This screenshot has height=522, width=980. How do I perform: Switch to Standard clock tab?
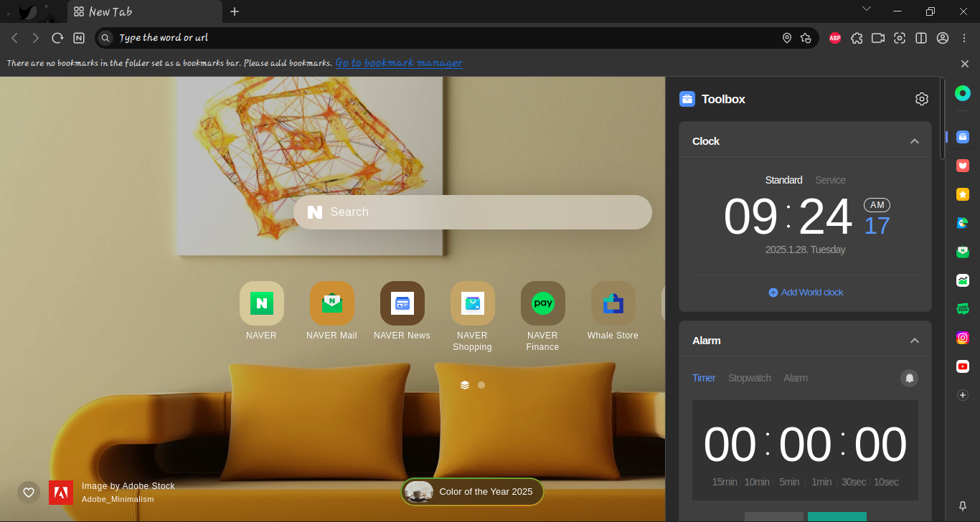tap(783, 180)
